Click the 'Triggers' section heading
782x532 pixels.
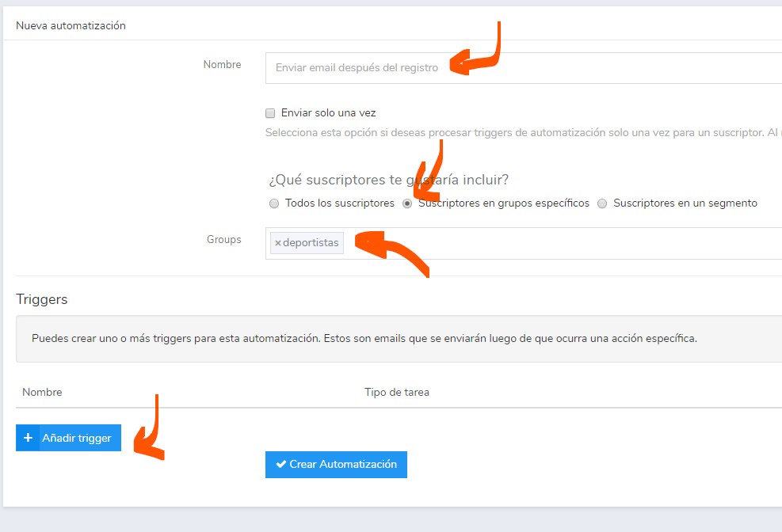point(41,299)
